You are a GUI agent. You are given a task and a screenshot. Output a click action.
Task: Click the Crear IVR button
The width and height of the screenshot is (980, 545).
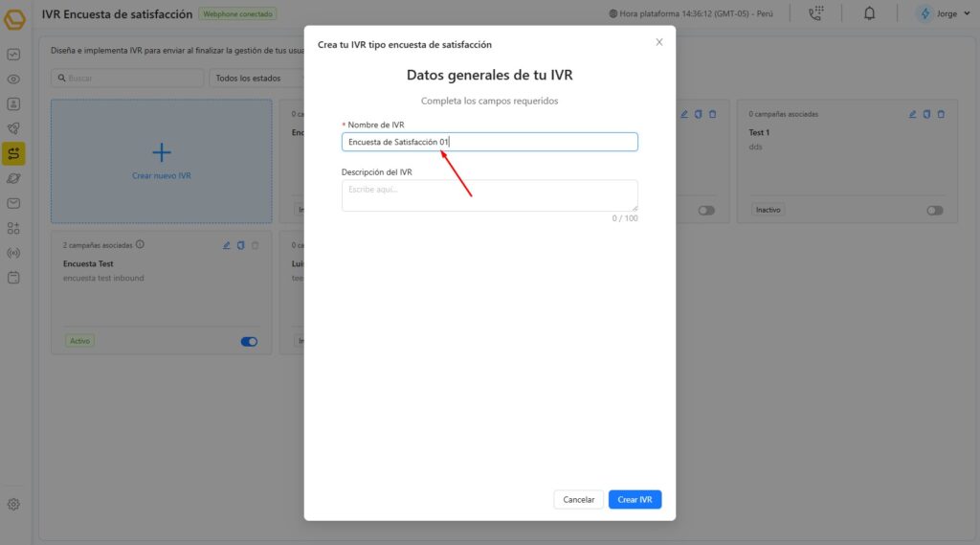coord(635,500)
